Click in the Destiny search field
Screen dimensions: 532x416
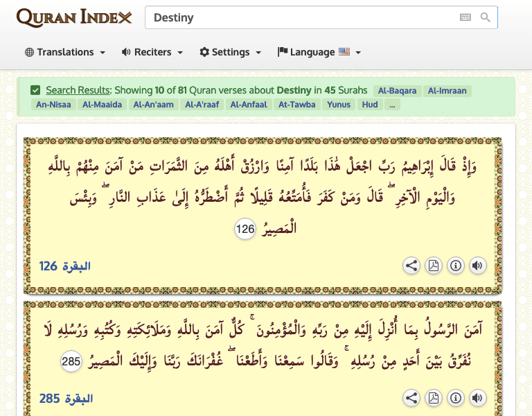pos(298,17)
